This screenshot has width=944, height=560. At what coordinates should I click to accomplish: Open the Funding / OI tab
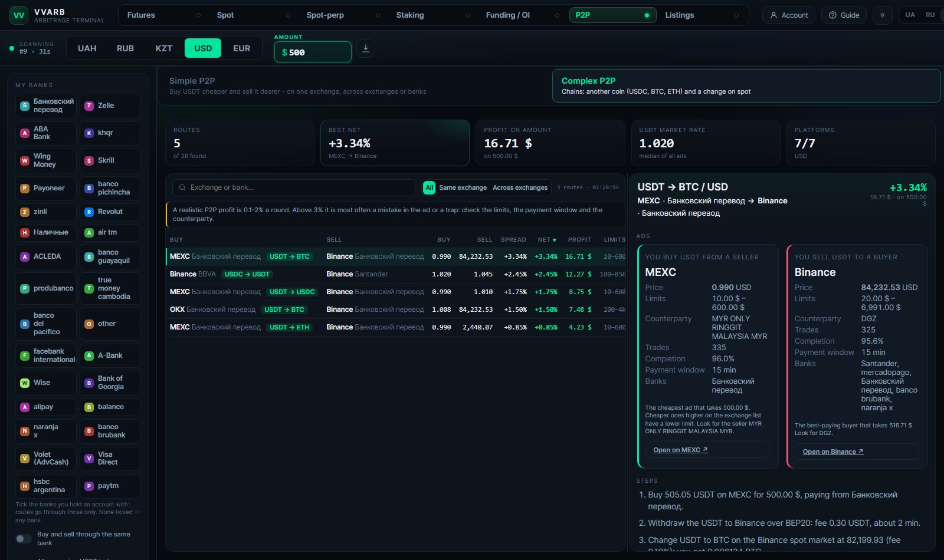(522, 15)
